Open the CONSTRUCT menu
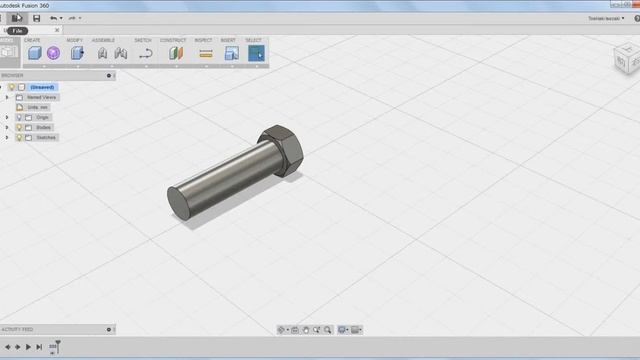 point(173,40)
